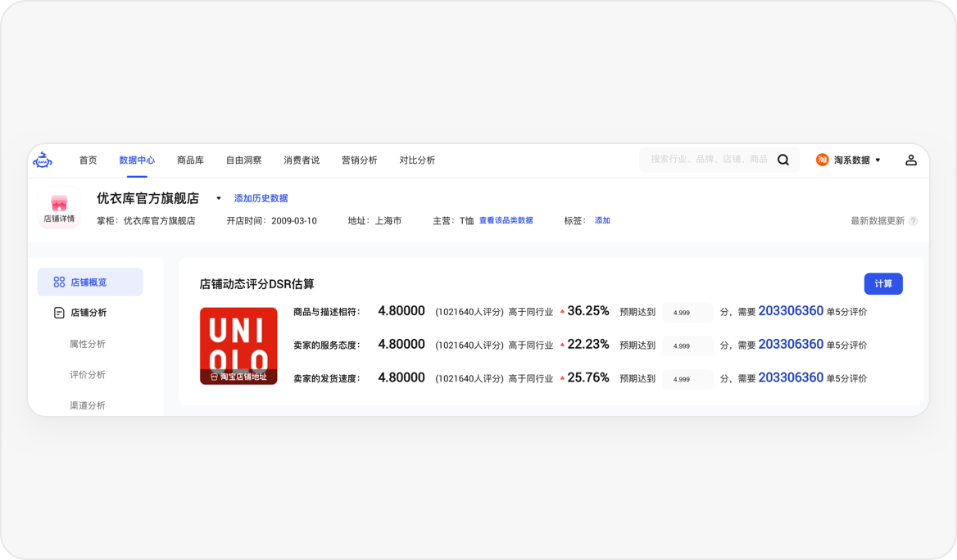Click the 36.25% value
The width and height of the screenshot is (957, 560).
point(588,310)
